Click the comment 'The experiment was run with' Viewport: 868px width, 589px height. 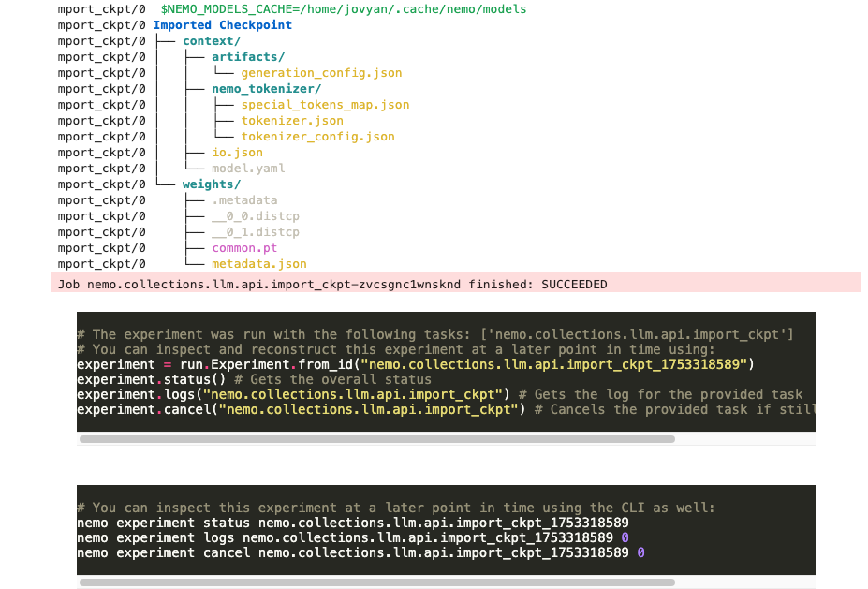pos(435,334)
